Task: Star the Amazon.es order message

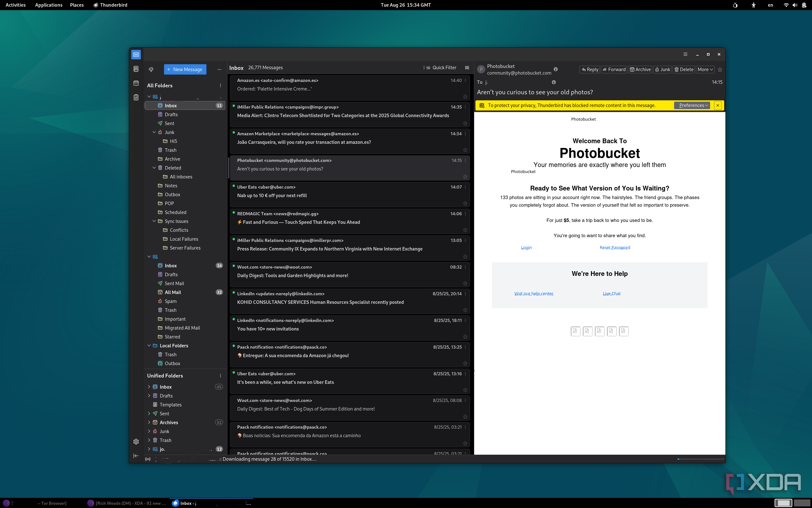Action: click(x=465, y=97)
